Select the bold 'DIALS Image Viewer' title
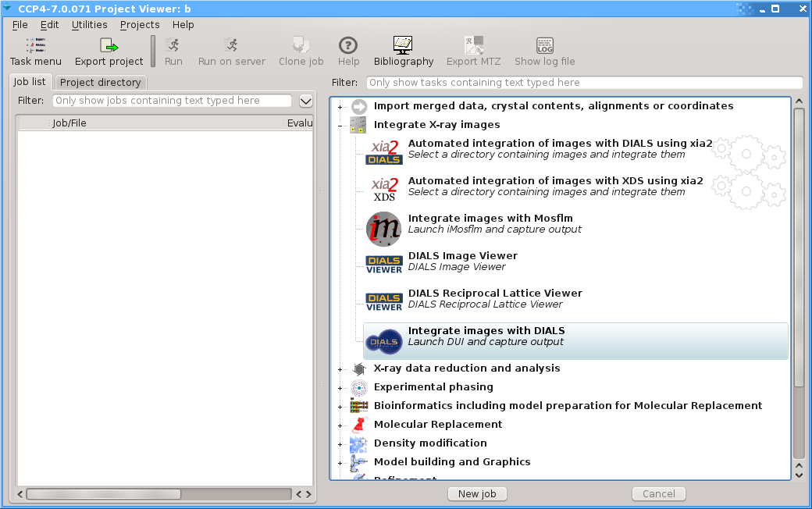 point(463,255)
